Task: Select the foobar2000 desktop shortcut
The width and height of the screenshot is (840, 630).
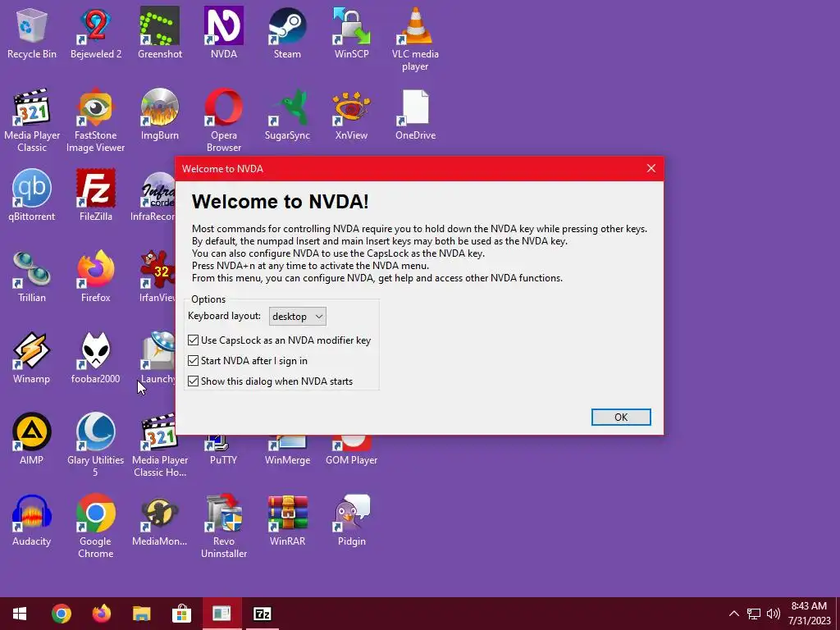Action: (96, 358)
